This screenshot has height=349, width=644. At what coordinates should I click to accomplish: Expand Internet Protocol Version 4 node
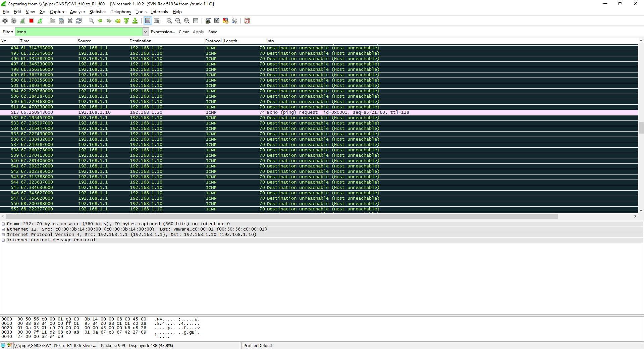pyautogui.click(x=3, y=235)
